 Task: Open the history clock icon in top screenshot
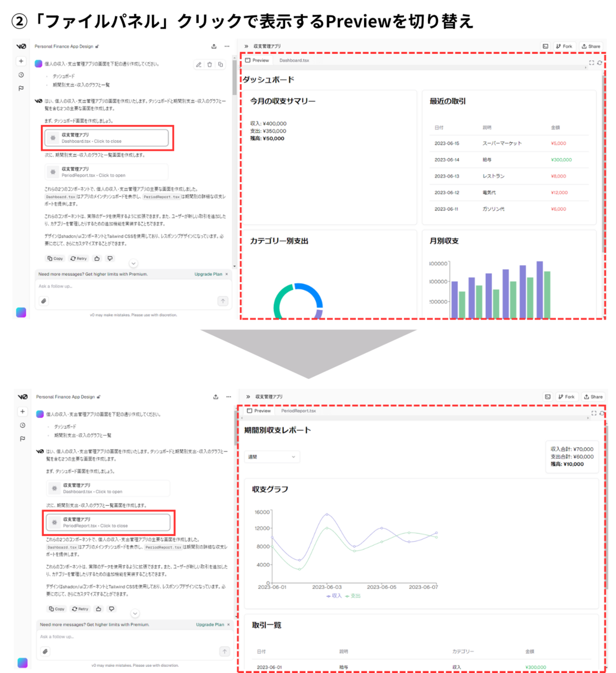[x=21, y=75]
